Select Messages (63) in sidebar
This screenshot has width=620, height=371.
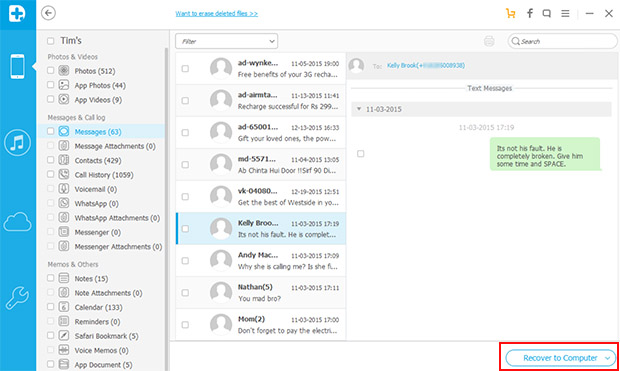pyautogui.click(x=98, y=132)
